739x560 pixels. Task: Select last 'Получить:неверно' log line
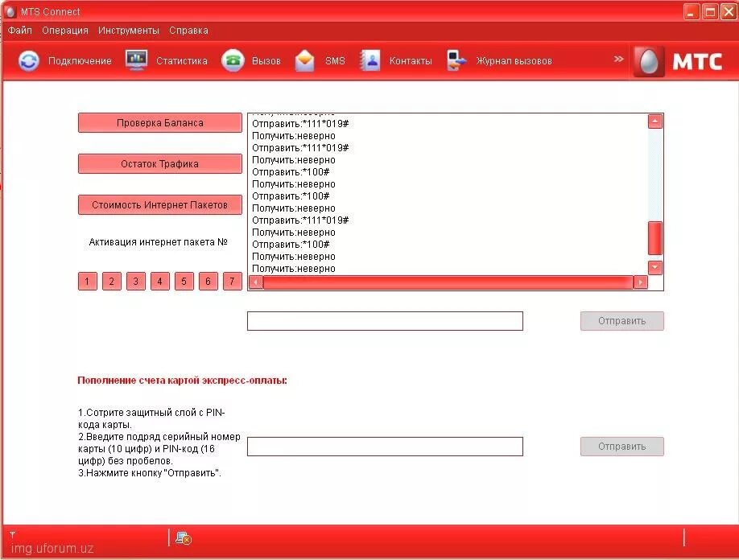(x=294, y=269)
